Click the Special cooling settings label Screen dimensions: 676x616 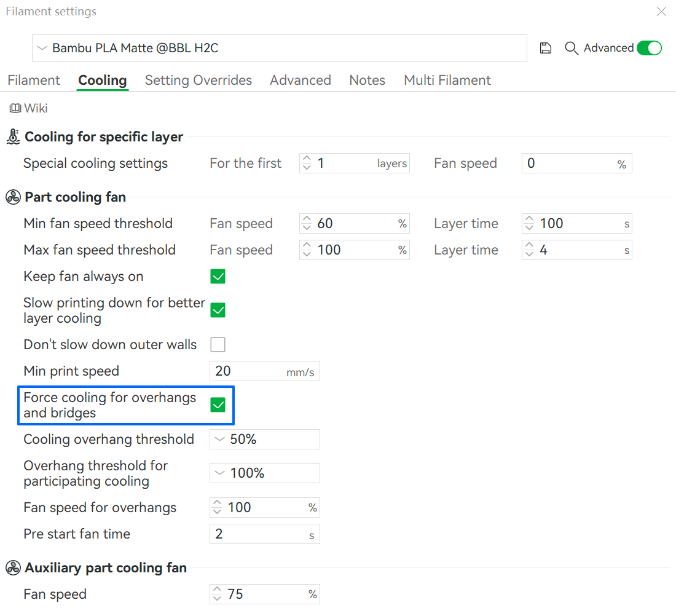pyautogui.click(x=95, y=164)
